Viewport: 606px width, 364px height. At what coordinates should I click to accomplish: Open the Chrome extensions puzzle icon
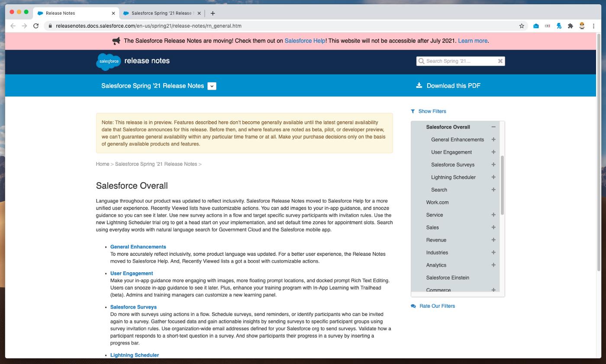pos(571,26)
